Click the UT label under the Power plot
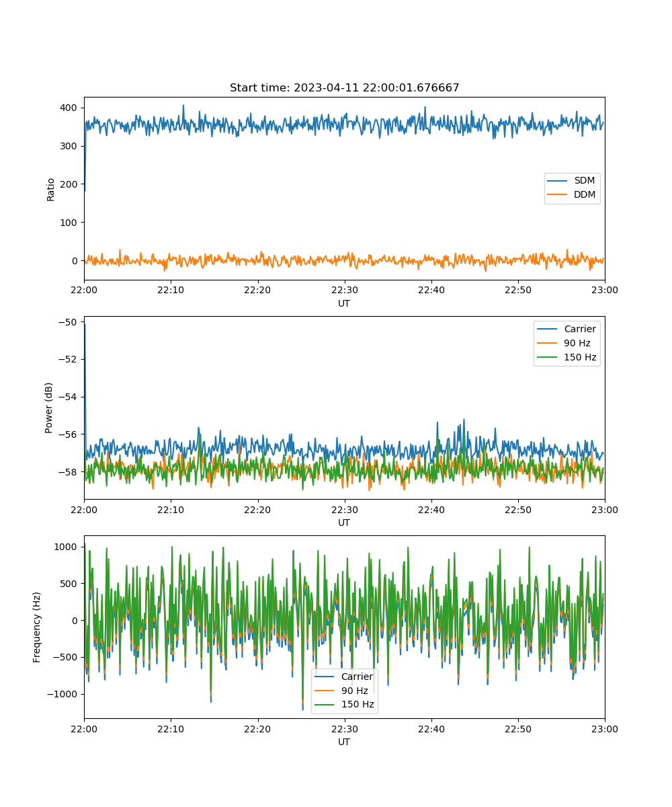 pyautogui.click(x=344, y=523)
